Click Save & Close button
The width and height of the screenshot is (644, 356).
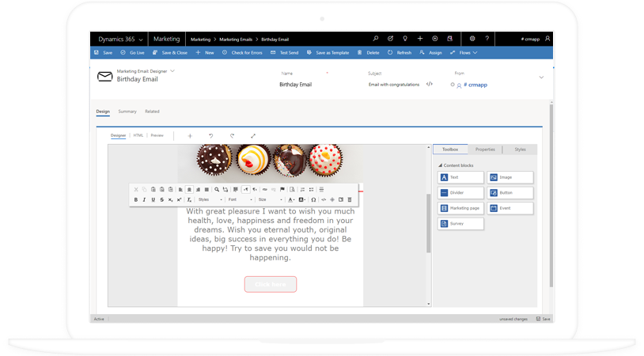point(170,52)
